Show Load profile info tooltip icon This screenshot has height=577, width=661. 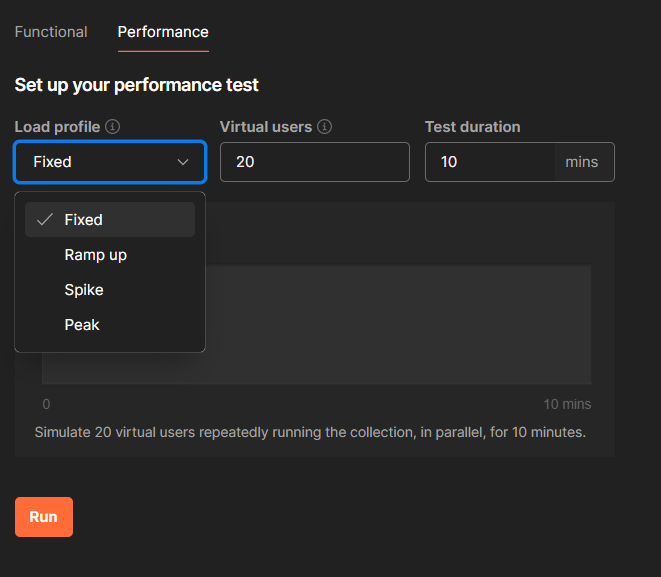[x=113, y=126]
